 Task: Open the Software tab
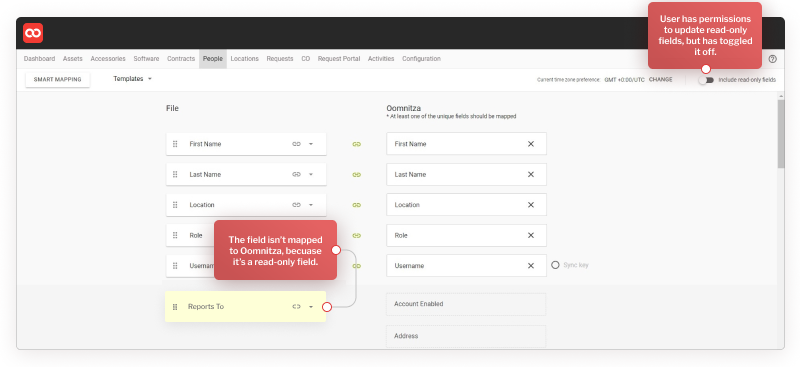click(146, 59)
